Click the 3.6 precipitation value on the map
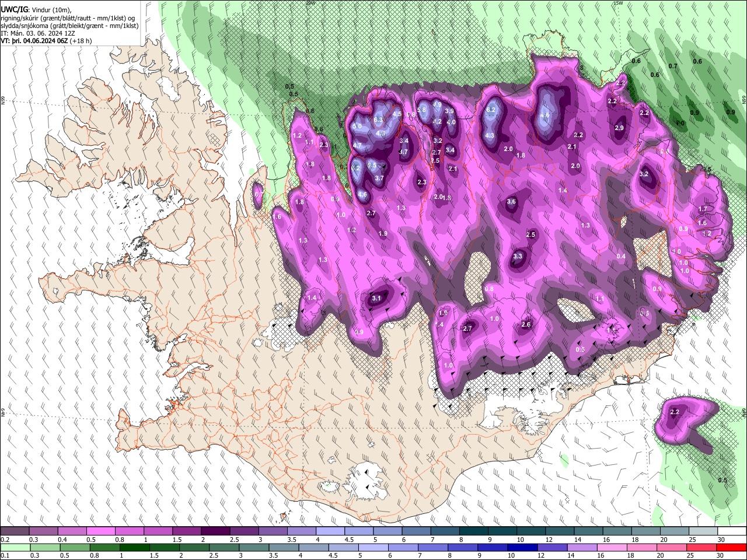 511,202
